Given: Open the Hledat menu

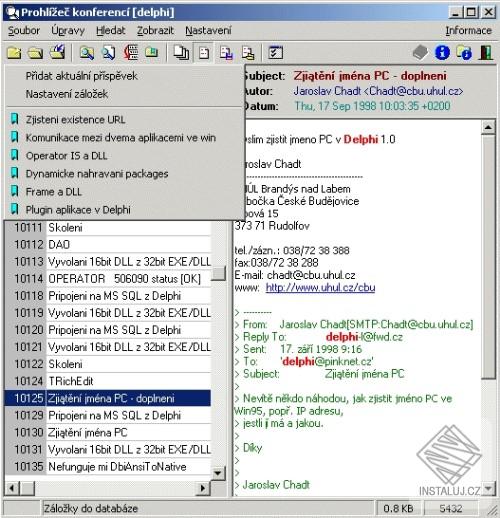Looking at the screenshot, I should tap(111, 31).
